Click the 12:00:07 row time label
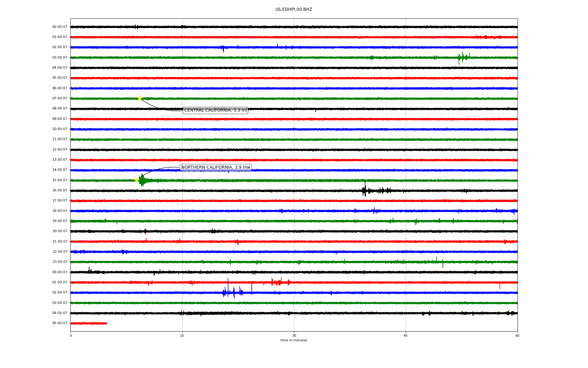The image size is (588, 368). tap(60, 150)
